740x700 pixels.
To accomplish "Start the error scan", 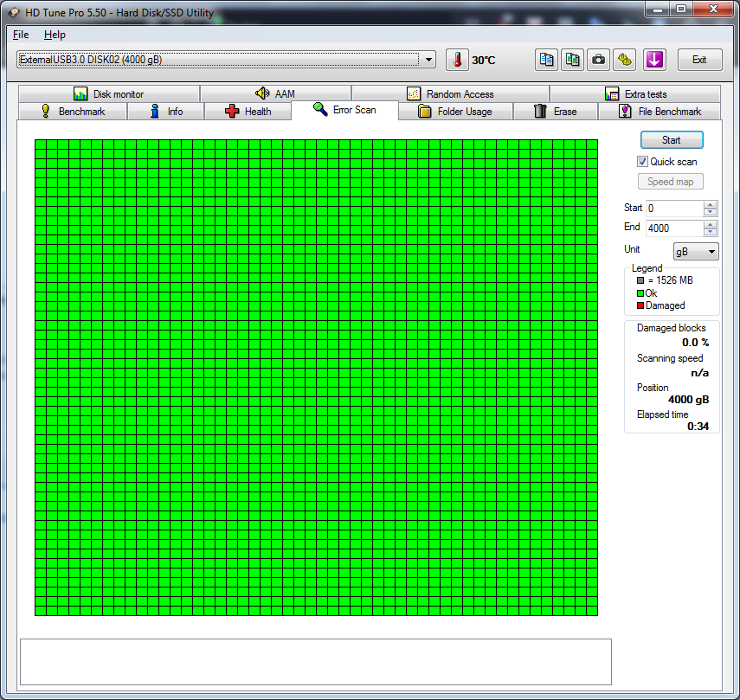I will [x=672, y=140].
